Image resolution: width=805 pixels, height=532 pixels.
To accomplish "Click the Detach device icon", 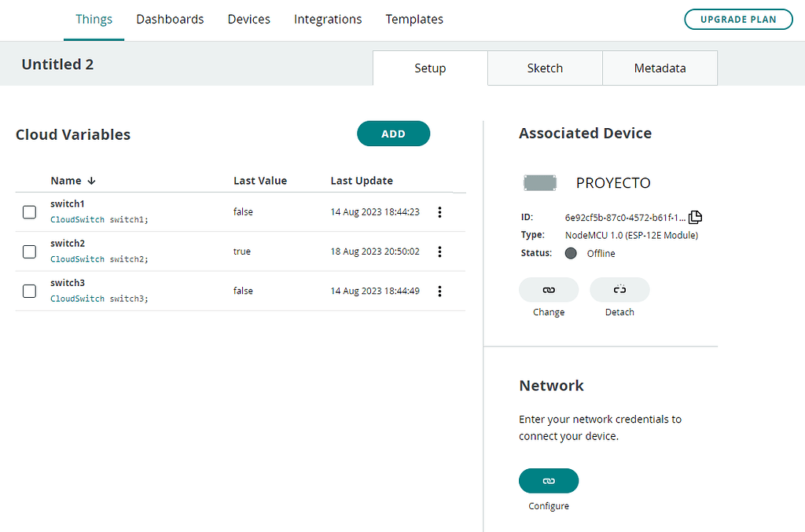I will [x=619, y=290].
